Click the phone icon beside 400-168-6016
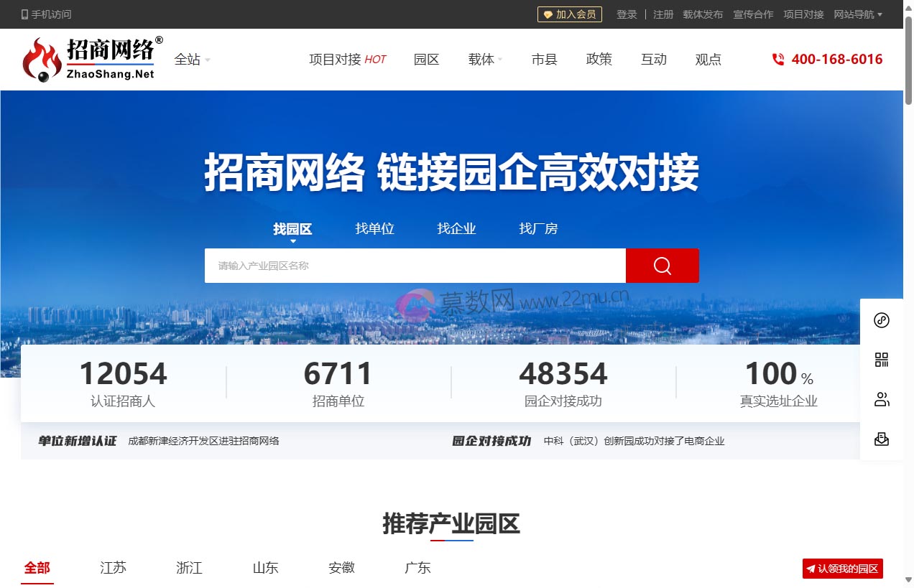This screenshot has width=914, height=588. click(778, 60)
